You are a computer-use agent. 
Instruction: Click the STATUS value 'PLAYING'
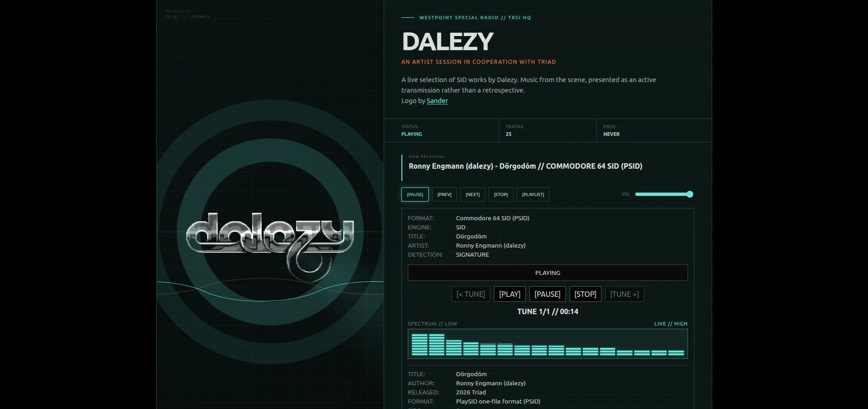[x=411, y=134]
